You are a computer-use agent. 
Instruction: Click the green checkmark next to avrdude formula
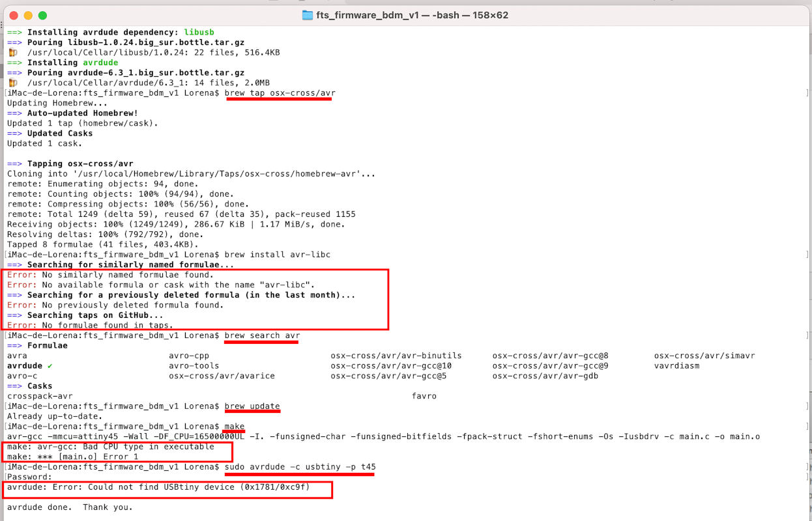tap(50, 366)
